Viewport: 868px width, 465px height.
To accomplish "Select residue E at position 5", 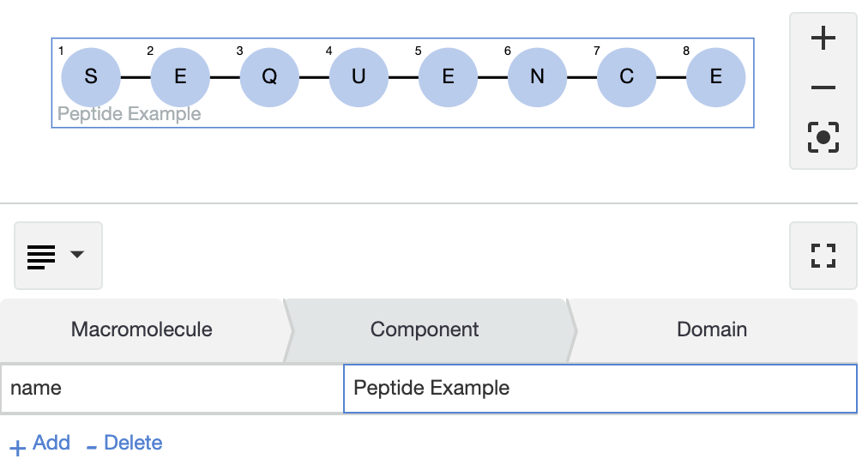I will coord(448,77).
